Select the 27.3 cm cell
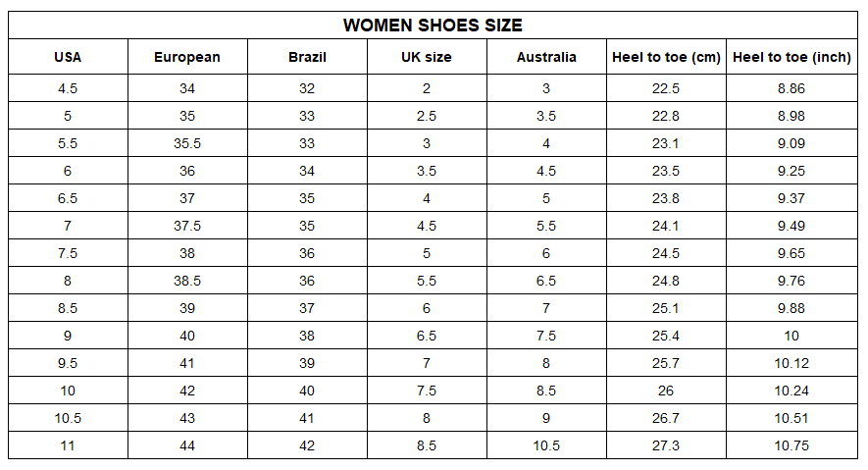The height and width of the screenshot is (470, 868). click(x=666, y=445)
